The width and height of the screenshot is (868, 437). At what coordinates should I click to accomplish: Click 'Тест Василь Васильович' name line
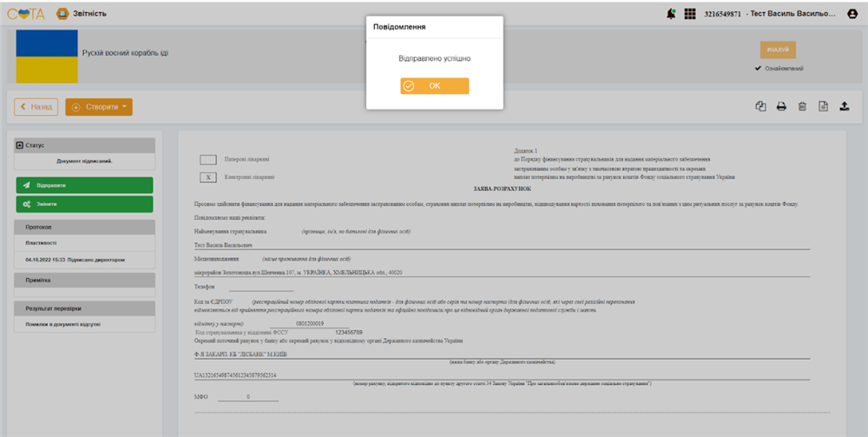coord(224,245)
